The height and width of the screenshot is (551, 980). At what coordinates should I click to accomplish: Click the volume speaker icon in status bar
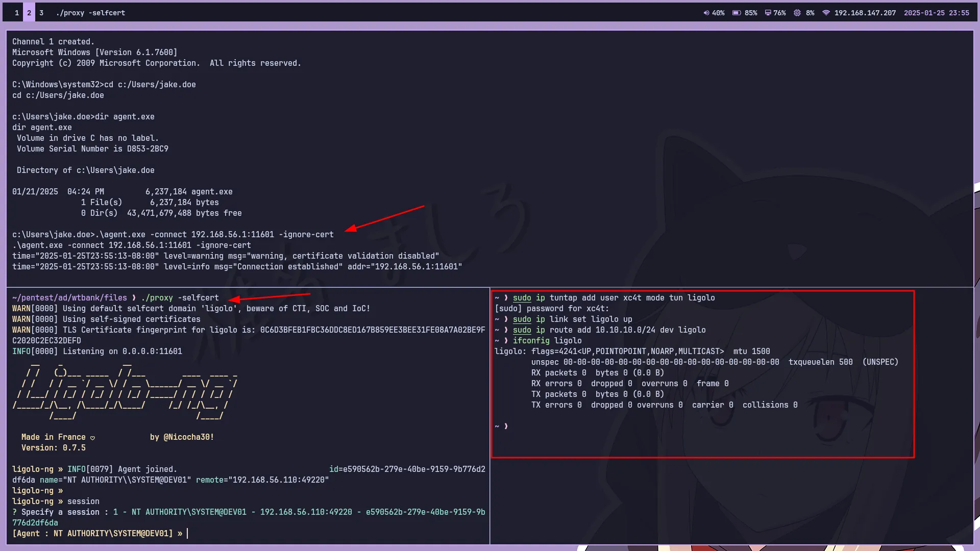tap(706, 13)
